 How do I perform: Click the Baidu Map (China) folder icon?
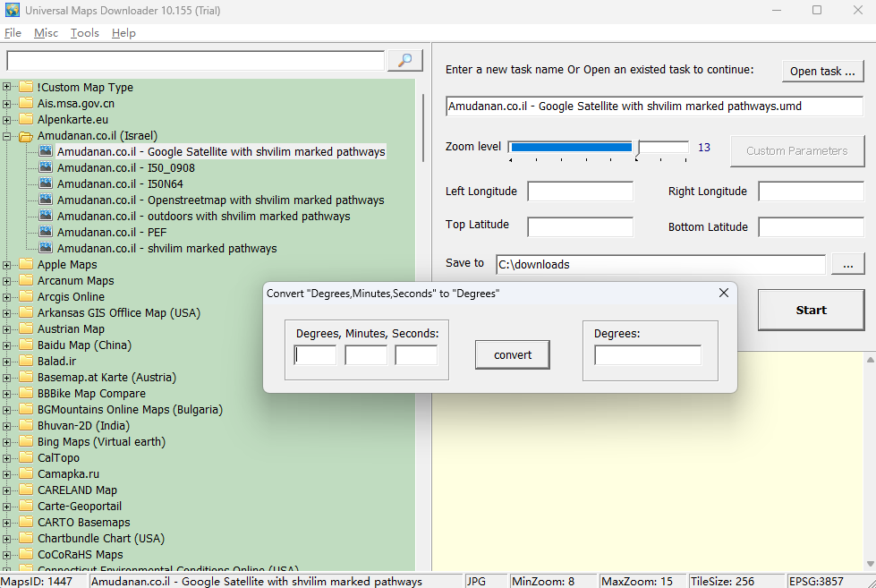[x=25, y=345]
